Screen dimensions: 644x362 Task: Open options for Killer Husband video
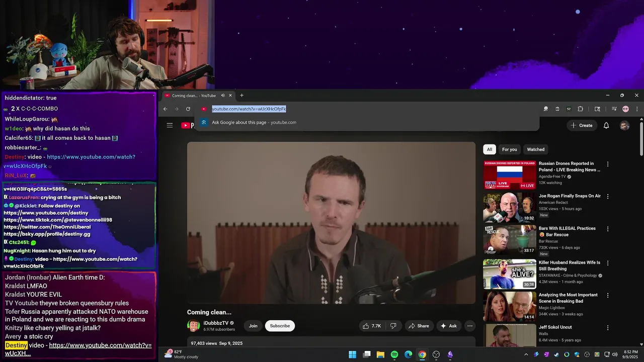pos(607,262)
